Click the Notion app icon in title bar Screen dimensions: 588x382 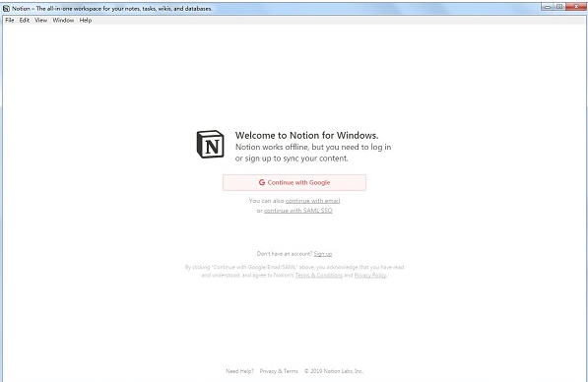tap(6, 8)
